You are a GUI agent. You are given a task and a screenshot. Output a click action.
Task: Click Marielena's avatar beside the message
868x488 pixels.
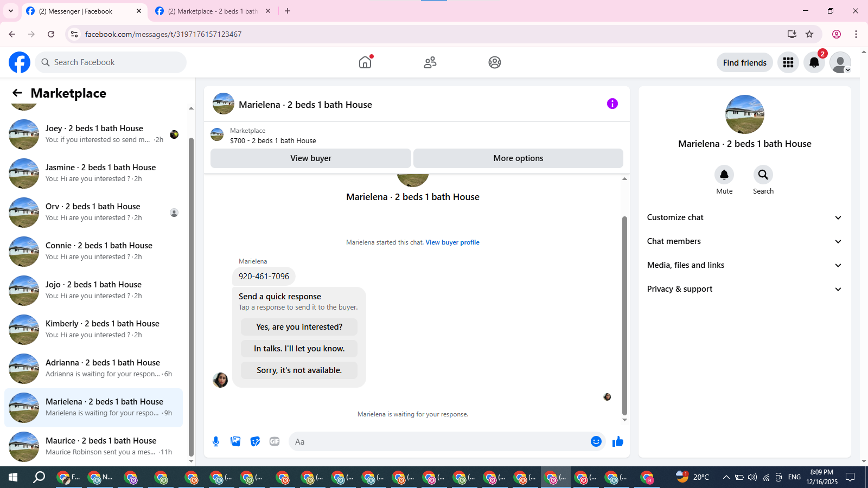(220, 380)
